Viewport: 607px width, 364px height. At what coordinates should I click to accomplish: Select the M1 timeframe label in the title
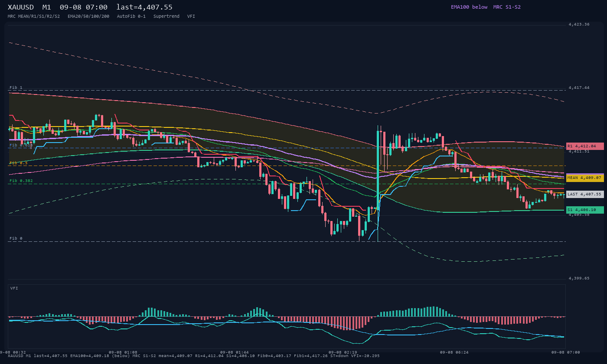pos(47,7)
